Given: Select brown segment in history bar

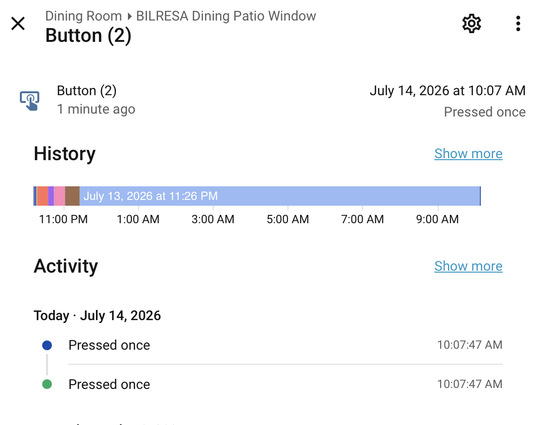Looking at the screenshot, I should coord(72,196).
